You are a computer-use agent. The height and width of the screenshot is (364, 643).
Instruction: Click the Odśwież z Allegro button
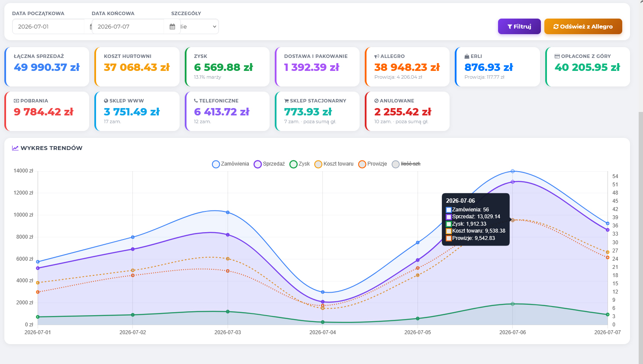tap(583, 26)
